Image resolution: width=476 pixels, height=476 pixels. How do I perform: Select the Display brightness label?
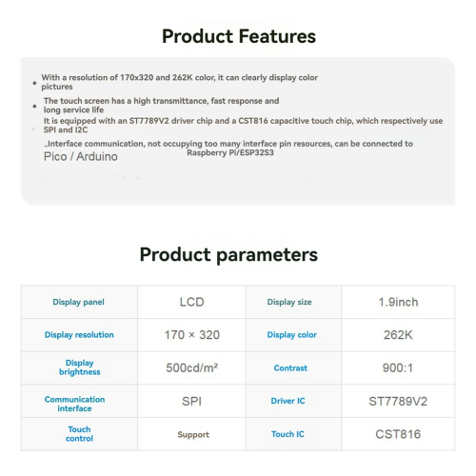80,367
